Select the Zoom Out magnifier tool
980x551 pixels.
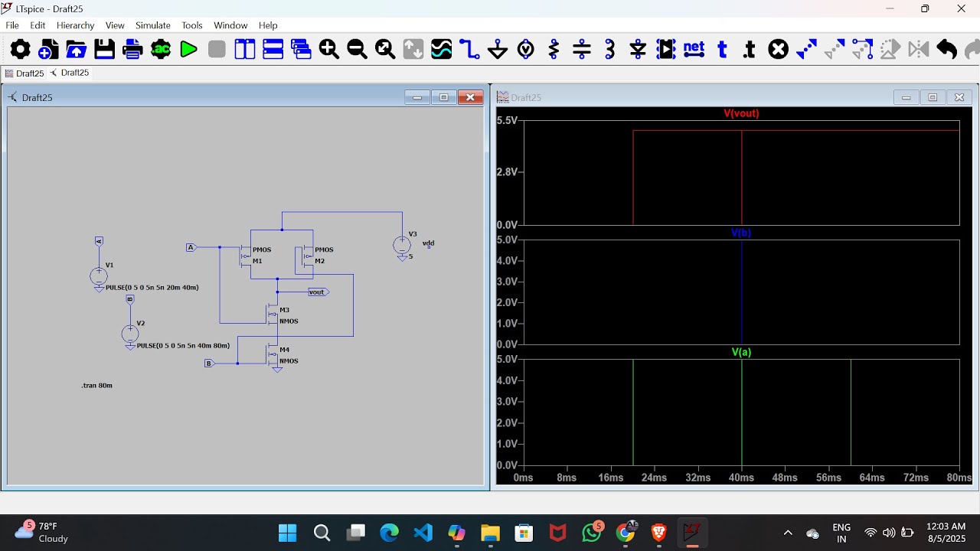pyautogui.click(x=357, y=50)
